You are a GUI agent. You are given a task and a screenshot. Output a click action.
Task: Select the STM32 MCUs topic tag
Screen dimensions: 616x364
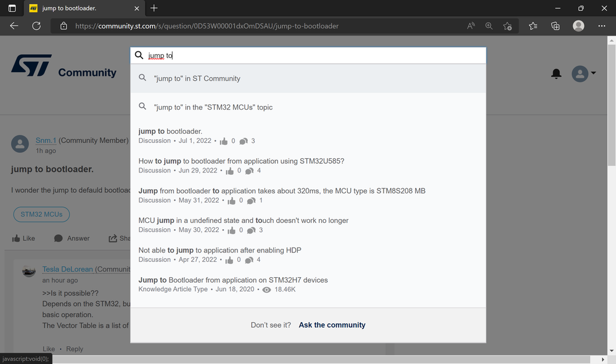(41, 214)
